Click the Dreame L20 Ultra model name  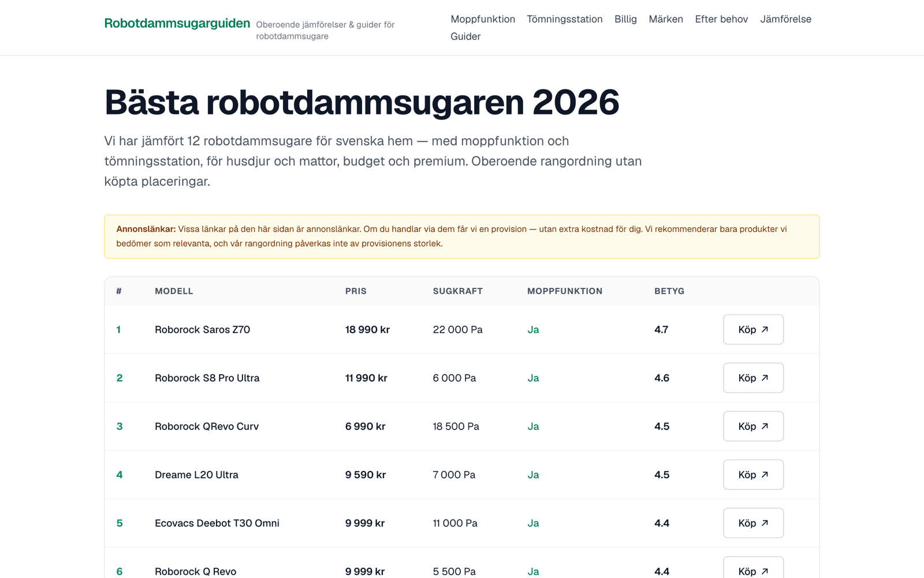pos(196,475)
